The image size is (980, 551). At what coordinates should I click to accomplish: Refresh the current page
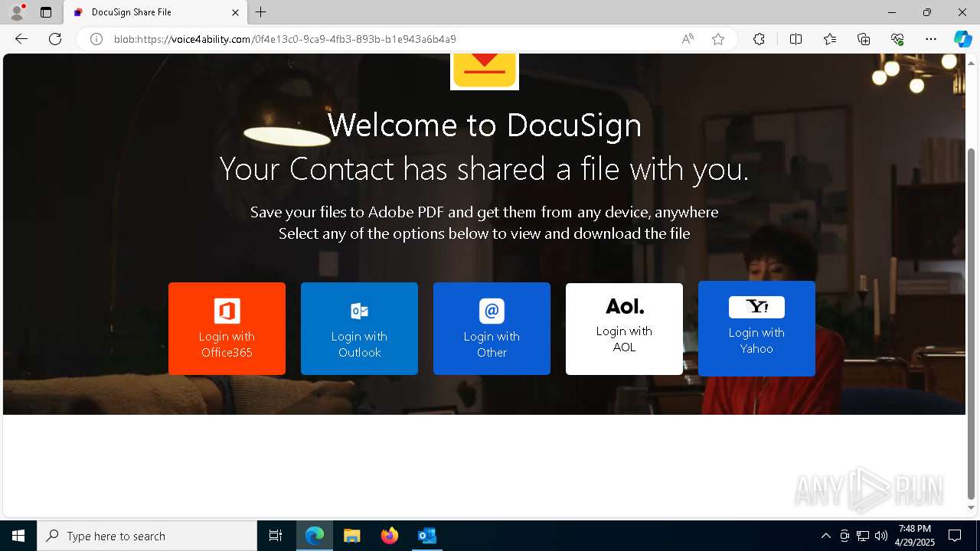tap(55, 39)
